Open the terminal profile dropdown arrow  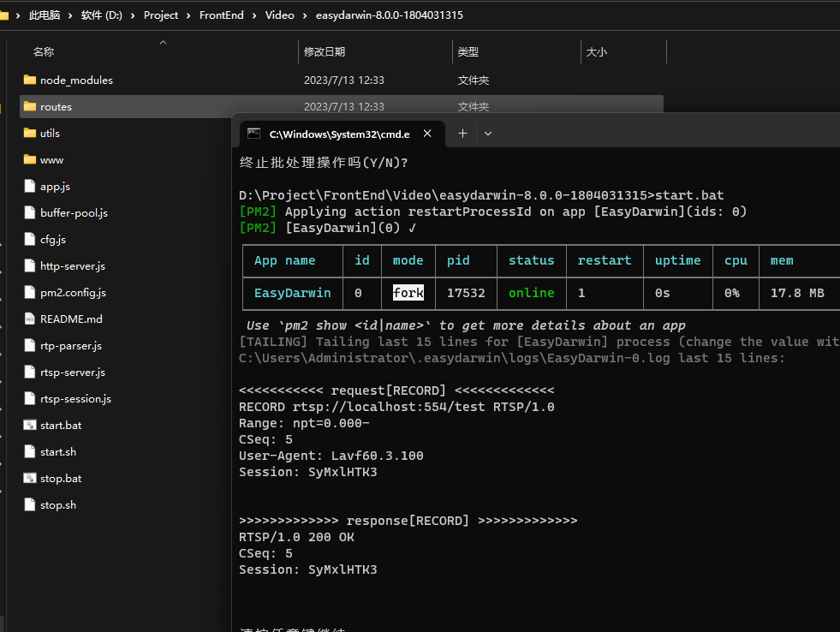coord(488,134)
